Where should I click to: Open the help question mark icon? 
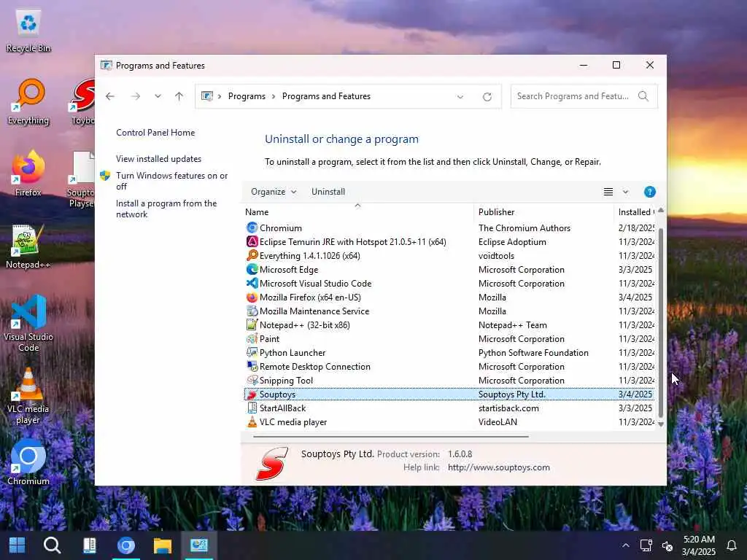pyautogui.click(x=649, y=192)
